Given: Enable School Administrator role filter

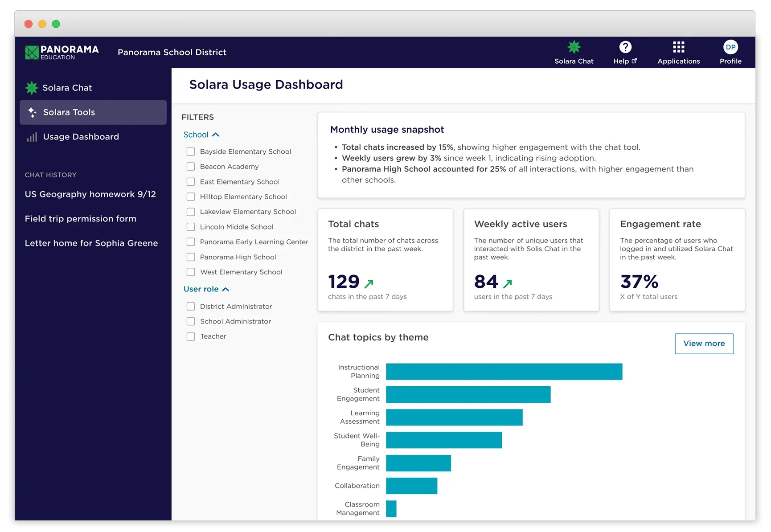Looking at the screenshot, I should click(x=191, y=321).
